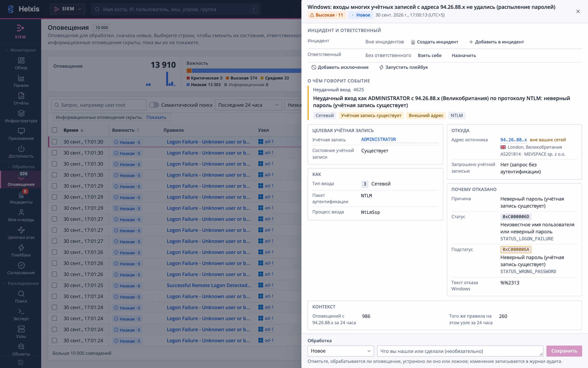Click Взять себе
The image size is (588, 368).
(x=429, y=55)
